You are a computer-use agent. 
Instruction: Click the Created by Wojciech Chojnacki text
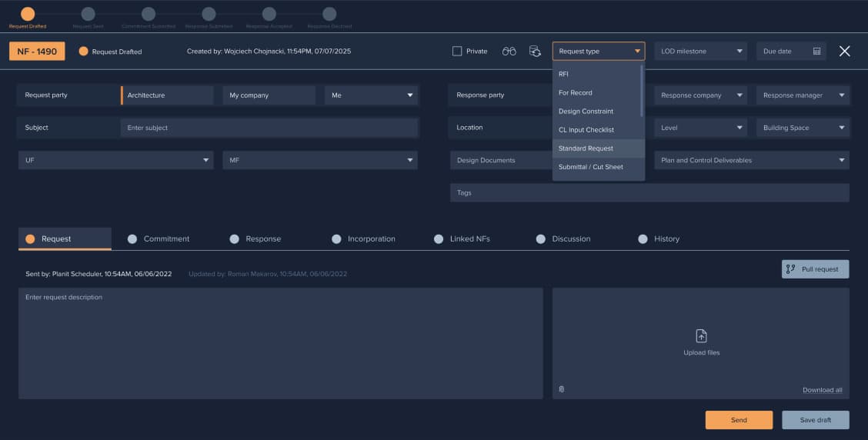tap(269, 51)
